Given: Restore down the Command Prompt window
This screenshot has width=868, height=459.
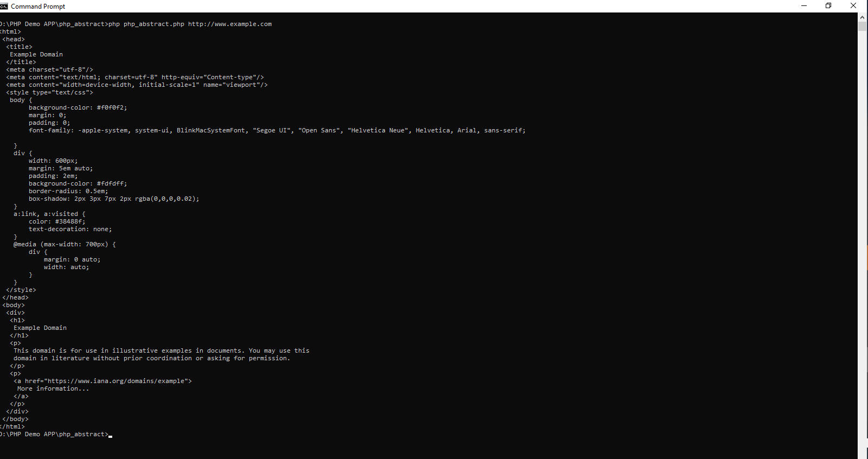Looking at the screenshot, I should 828,6.
